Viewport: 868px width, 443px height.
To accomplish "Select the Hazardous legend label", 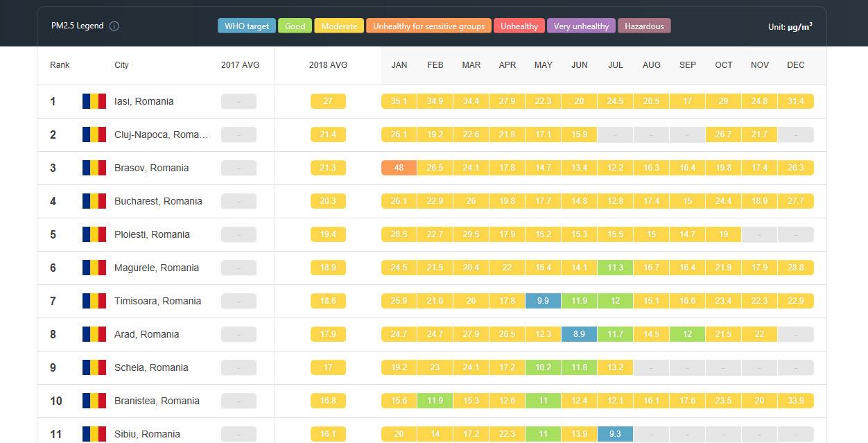I will coord(644,26).
